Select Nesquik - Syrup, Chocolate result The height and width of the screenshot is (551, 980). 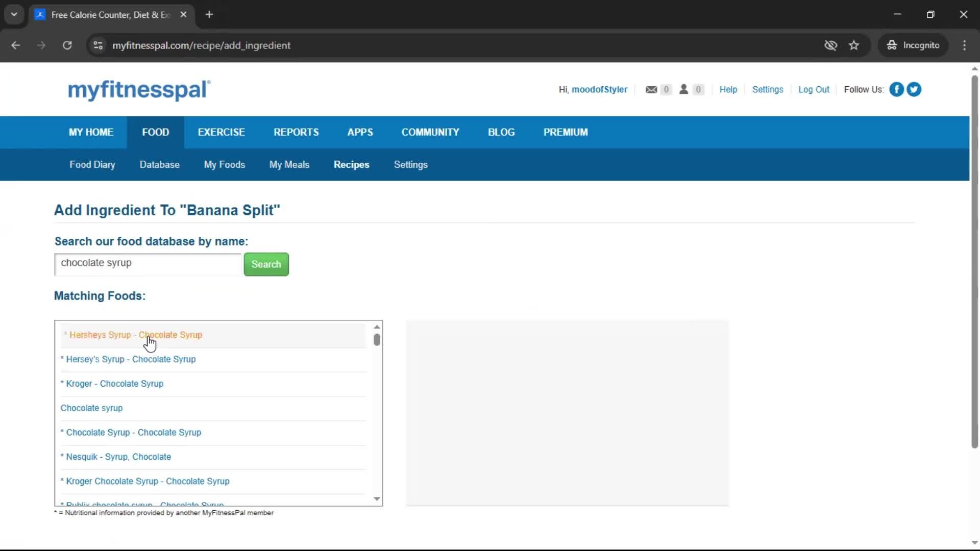(x=213, y=458)
